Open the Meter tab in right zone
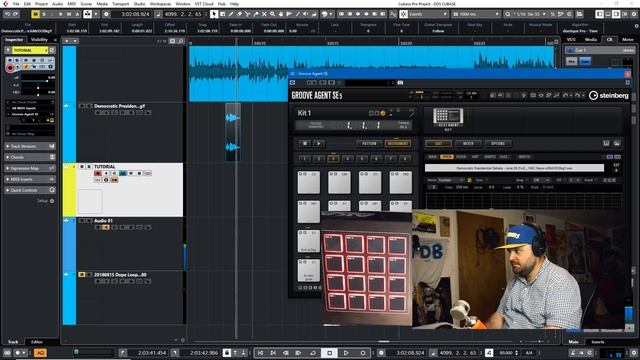The height and width of the screenshot is (360, 640). pyautogui.click(x=628, y=40)
